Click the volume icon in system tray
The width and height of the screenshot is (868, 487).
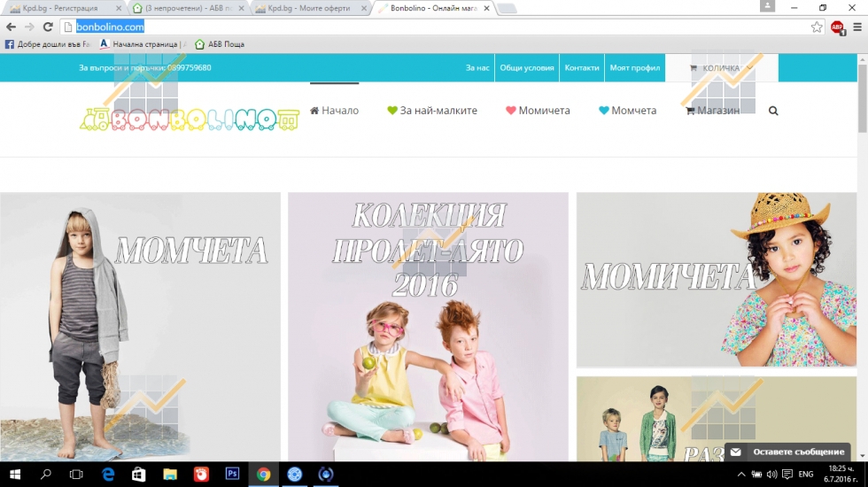[x=771, y=475]
